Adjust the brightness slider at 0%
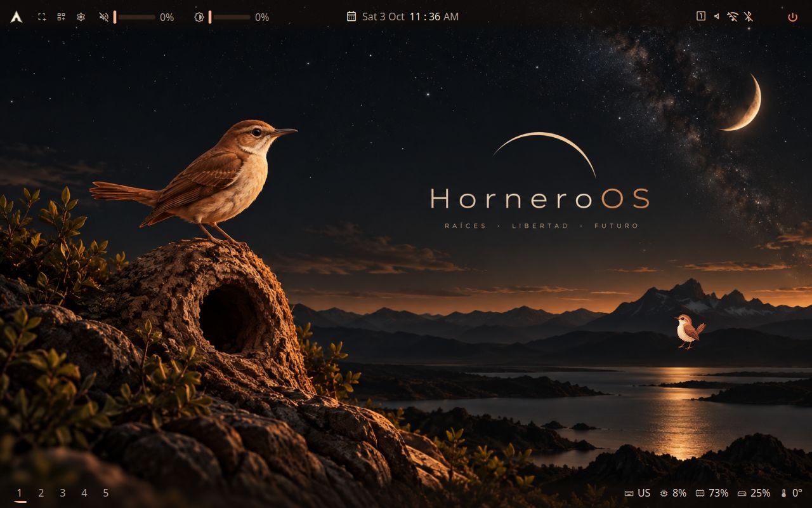 tap(230, 17)
